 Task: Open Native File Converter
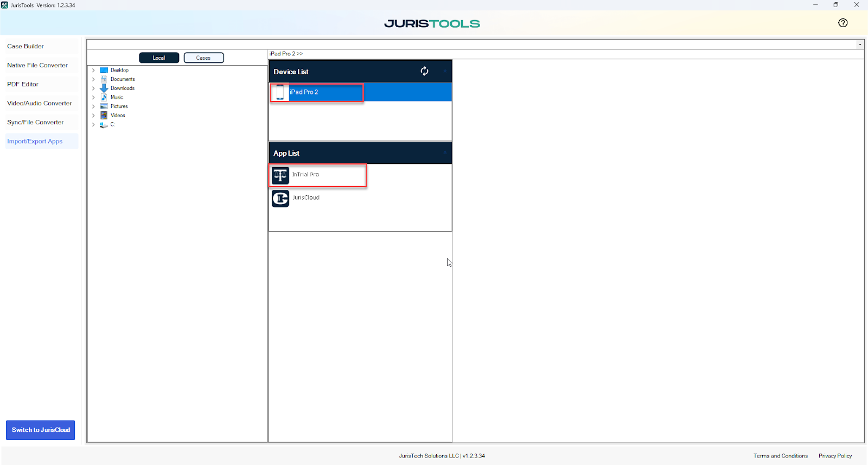pyautogui.click(x=37, y=65)
